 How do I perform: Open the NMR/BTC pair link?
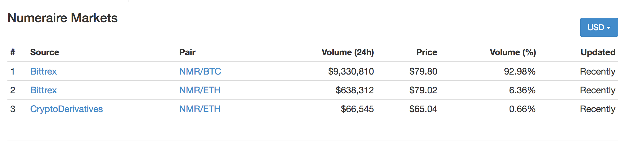pyautogui.click(x=200, y=71)
